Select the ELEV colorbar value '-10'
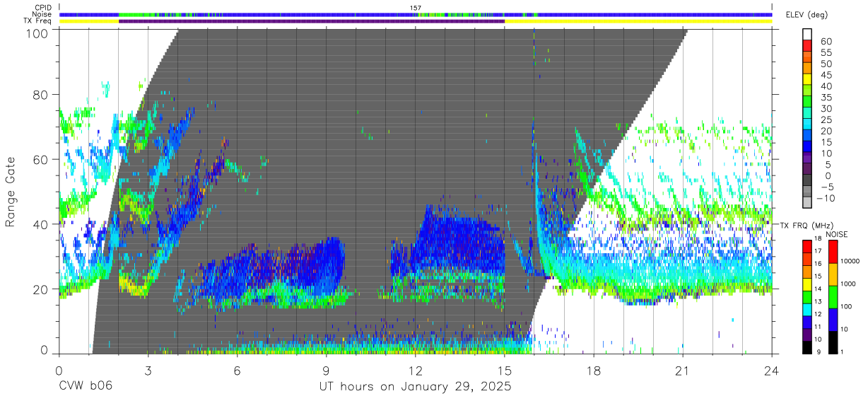The width and height of the screenshot is (868, 401). click(824, 199)
